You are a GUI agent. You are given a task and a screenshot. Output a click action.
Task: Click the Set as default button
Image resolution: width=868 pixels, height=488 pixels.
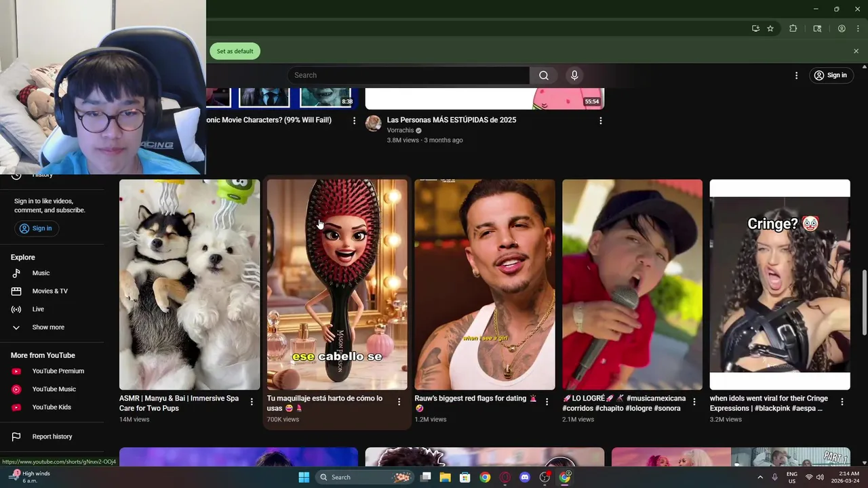click(x=235, y=52)
